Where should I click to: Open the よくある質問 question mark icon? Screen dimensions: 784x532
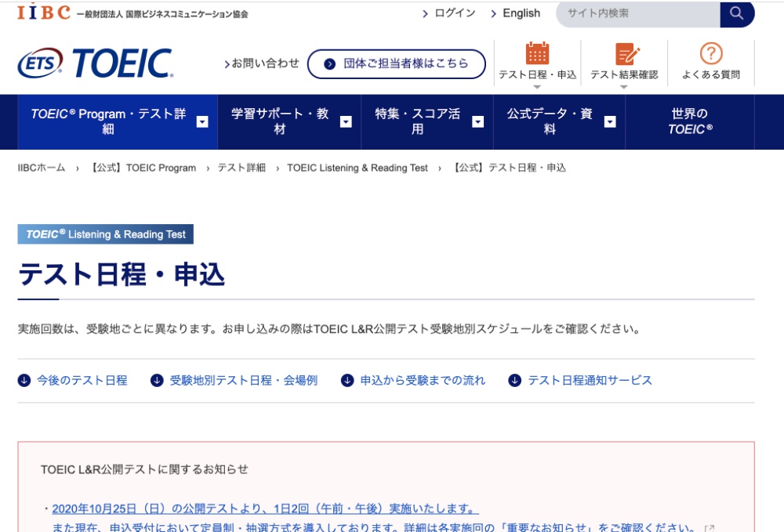coord(711,53)
